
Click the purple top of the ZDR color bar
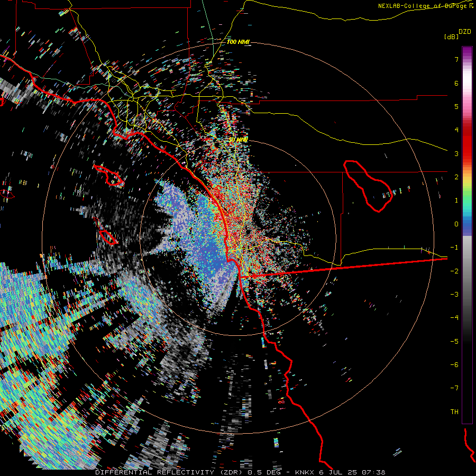(467, 52)
